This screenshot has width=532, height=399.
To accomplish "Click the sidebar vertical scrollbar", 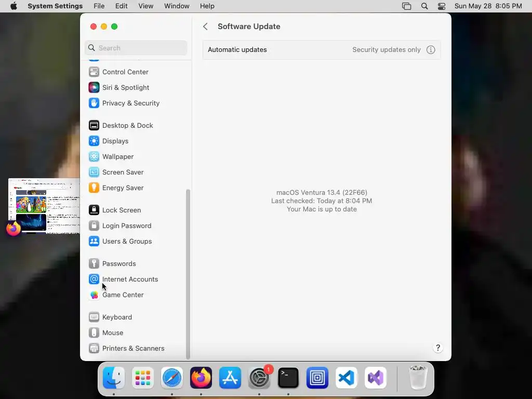I will [x=188, y=274].
